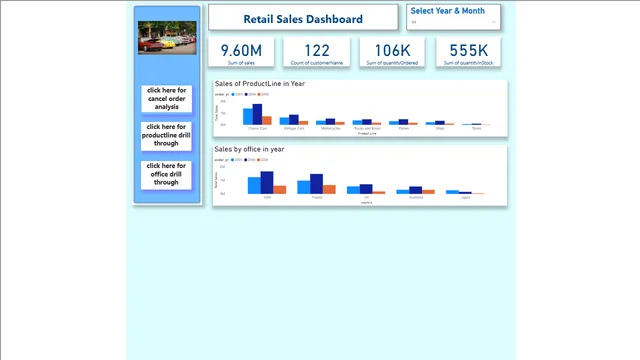The width and height of the screenshot is (640, 360).
Task: Click the dark blue legend dot in office chart
Action: point(246,160)
